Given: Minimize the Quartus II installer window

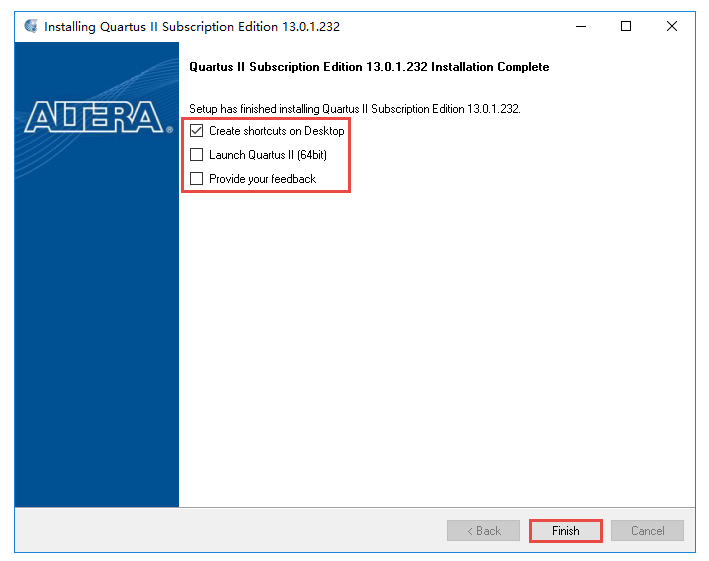Looking at the screenshot, I should (x=581, y=26).
